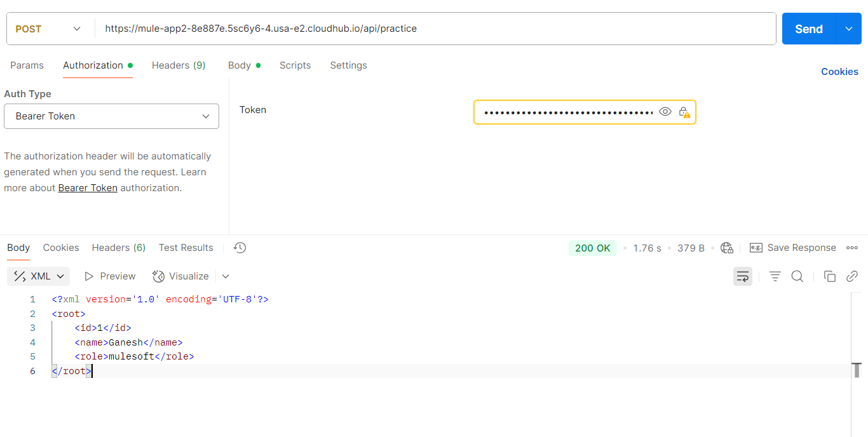Image resolution: width=868 pixels, height=437 pixels.
Task: Open the Bearer Token documentation link
Action: coord(87,187)
